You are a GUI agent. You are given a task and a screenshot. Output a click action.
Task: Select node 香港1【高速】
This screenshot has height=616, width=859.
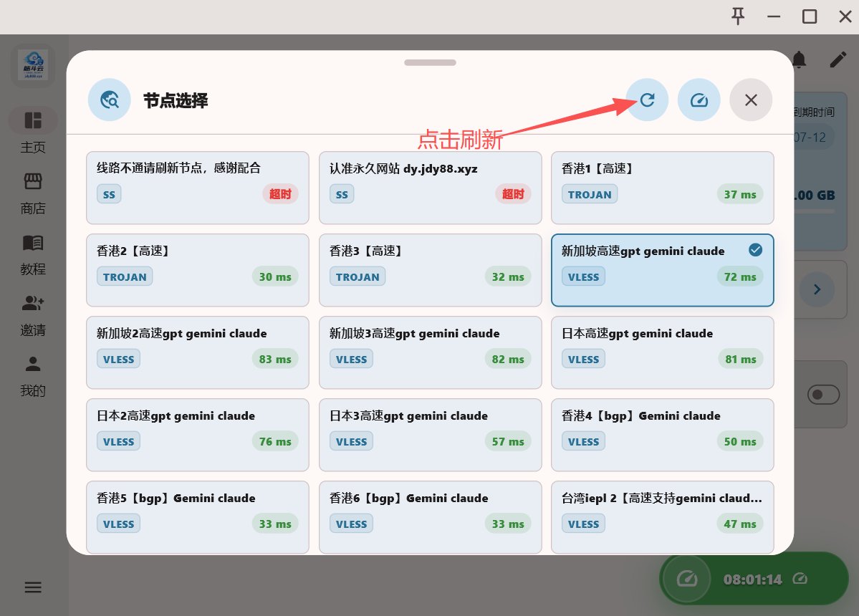tap(662, 188)
